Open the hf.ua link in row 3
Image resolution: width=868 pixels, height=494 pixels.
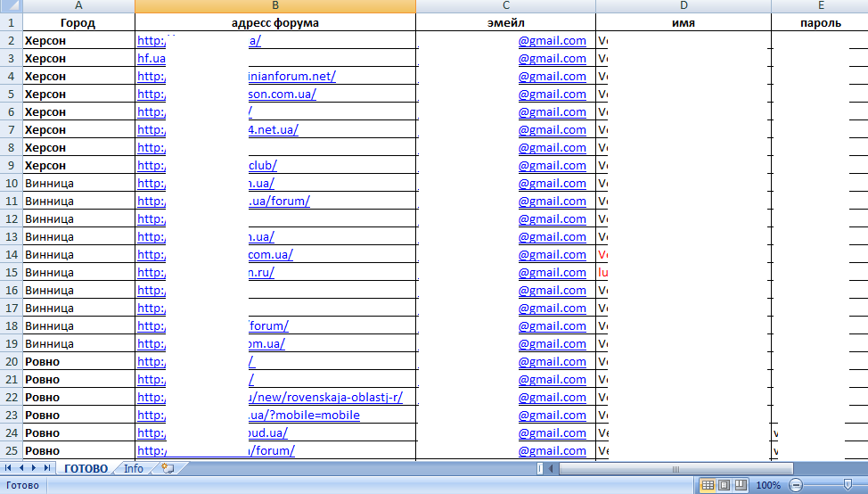point(151,58)
